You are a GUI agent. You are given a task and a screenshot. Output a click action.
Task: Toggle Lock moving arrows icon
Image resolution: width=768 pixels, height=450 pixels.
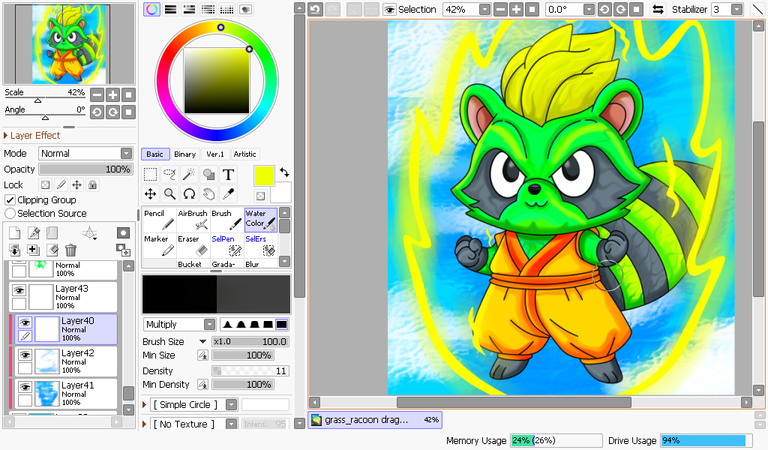(x=77, y=185)
